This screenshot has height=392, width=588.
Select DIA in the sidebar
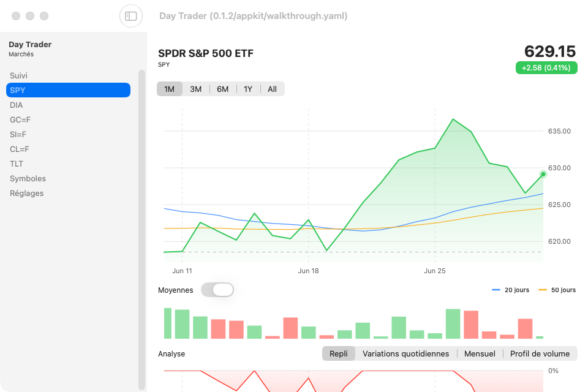click(x=68, y=105)
